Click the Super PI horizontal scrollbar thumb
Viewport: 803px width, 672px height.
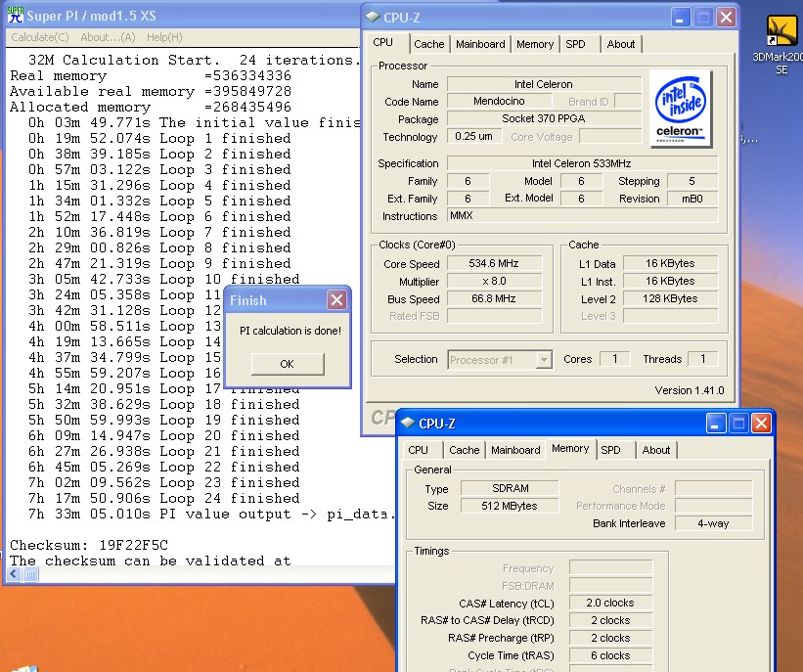[x=30, y=574]
